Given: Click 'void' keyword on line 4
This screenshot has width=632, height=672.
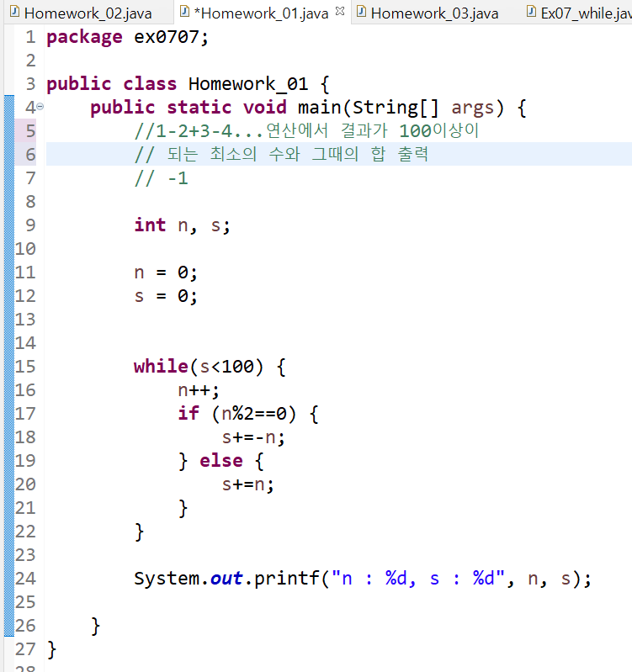Looking at the screenshot, I should 265,108.
